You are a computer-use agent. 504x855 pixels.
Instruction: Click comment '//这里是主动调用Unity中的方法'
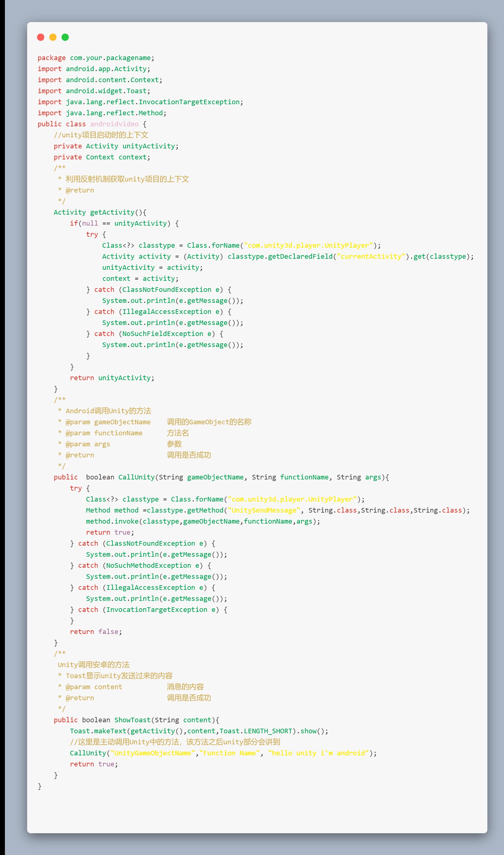[125, 742]
